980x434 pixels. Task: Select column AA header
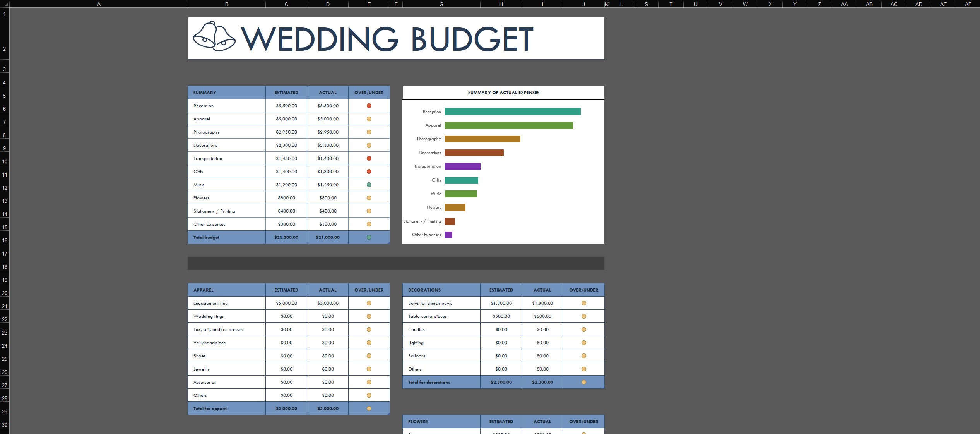coord(844,4)
